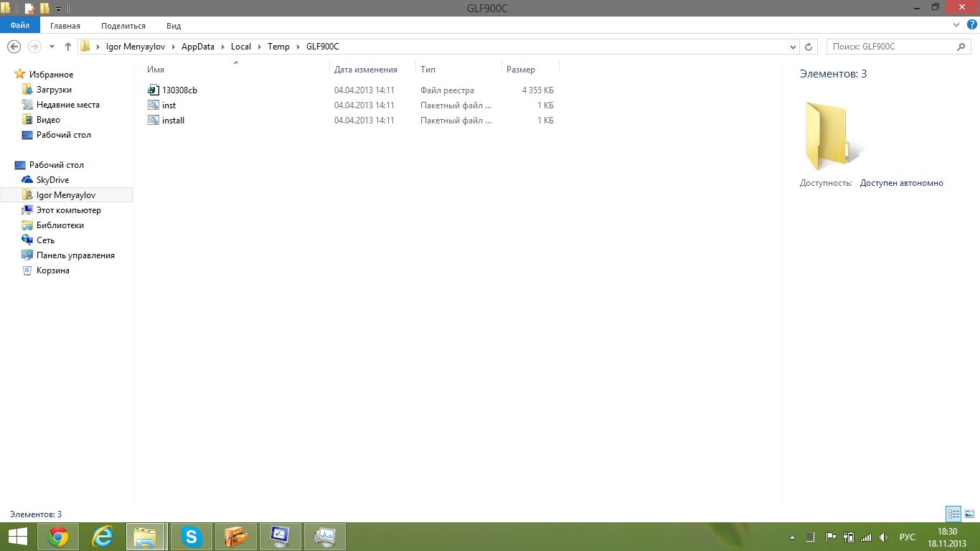Launch Skype from the taskbar

click(191, 537)
